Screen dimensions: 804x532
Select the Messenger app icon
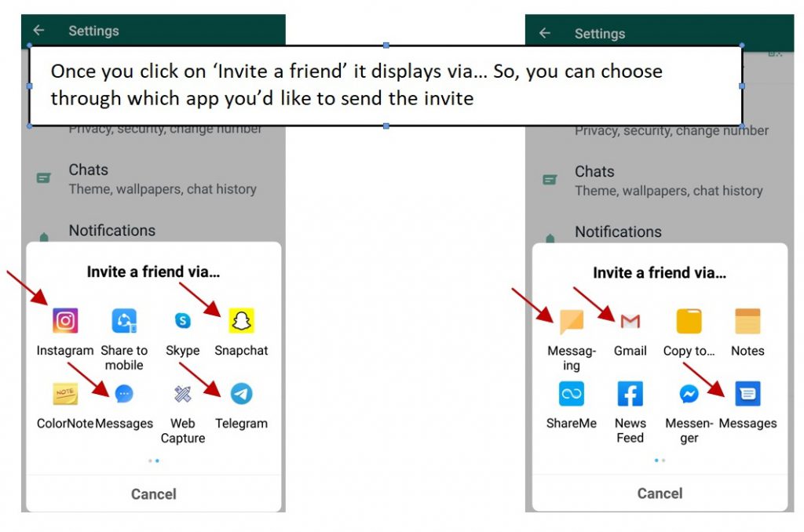[x=689, y=394]
